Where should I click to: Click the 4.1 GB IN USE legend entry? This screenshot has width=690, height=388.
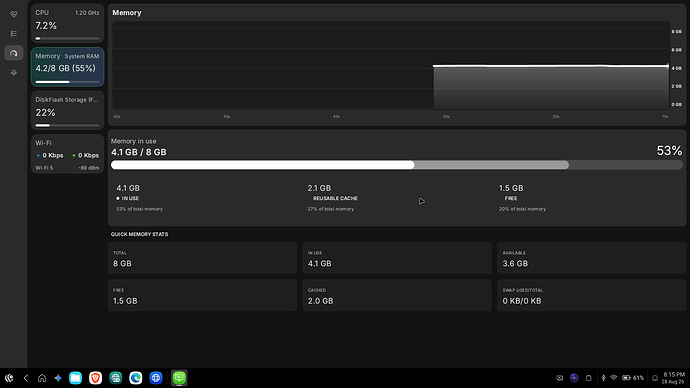139,198
